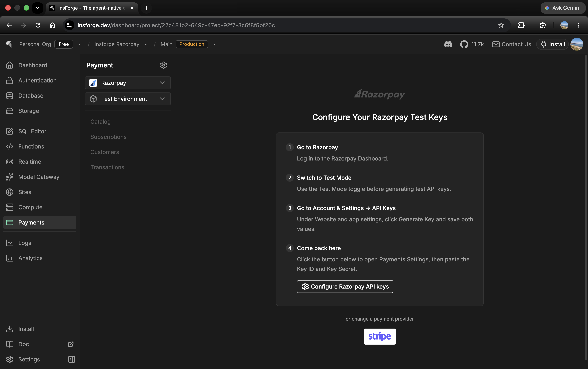Expand the Main Production branch dropdown
The image size is (588, 369).
[214, 44]
